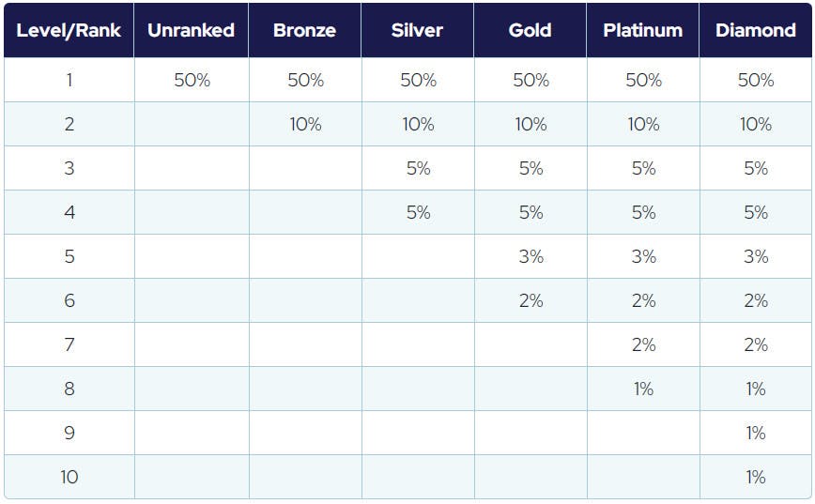Click the Silver level 3 5% cell
815x504 pixels.
pyautogui.click(x=418, y=169)
